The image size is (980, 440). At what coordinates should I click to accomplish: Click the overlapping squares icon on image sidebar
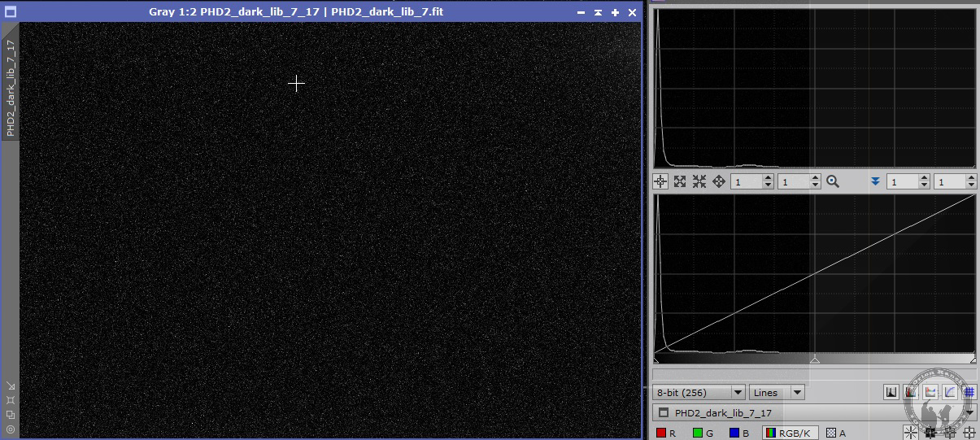point(11,414)
